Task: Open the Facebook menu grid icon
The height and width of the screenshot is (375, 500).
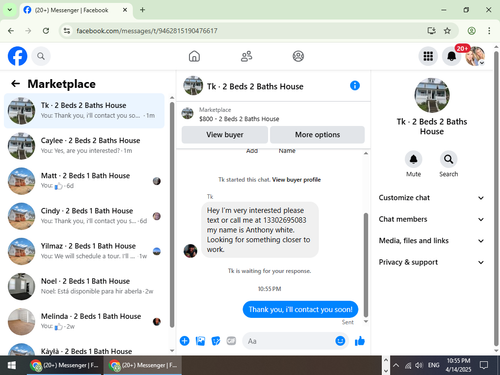Action: [428, 56]
